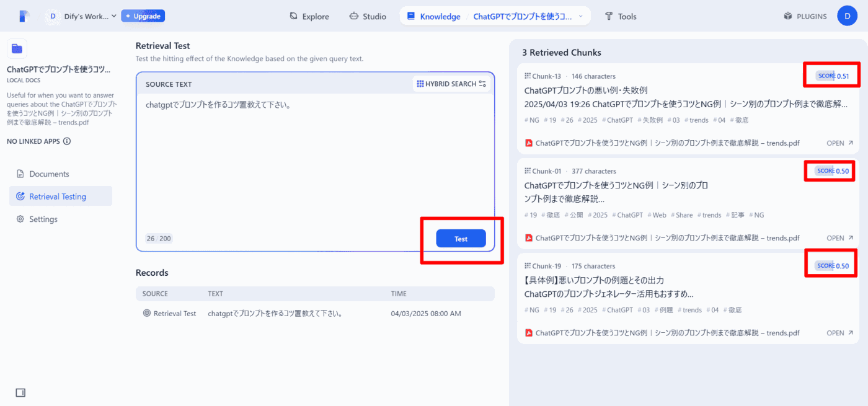The width and height of the screenshot is (868, 406).
Task: Click the score badge on Chunk-19
Action: click(x=833, y=266)
